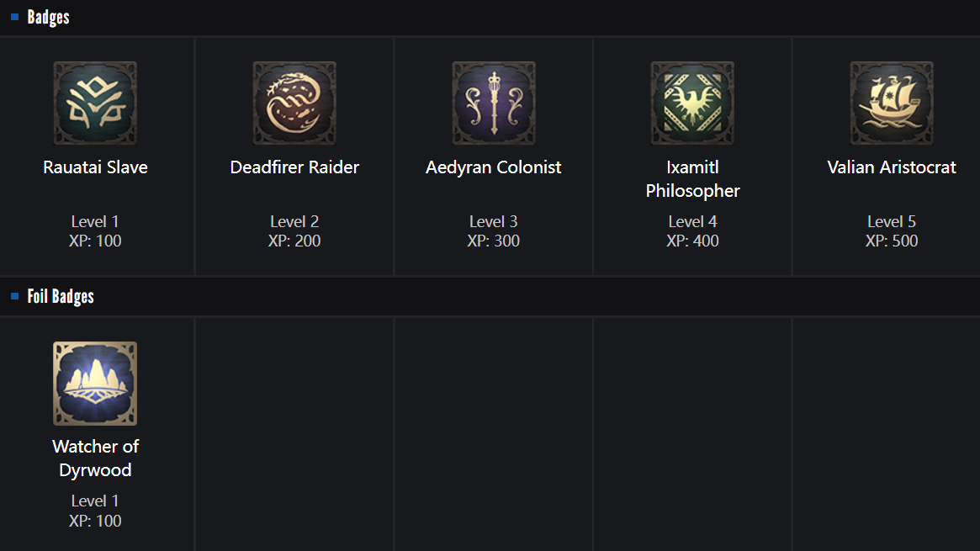The image size is (980, 551).
Task: Click the Rauatai Slave name label
Action: (x=95, y=167)
